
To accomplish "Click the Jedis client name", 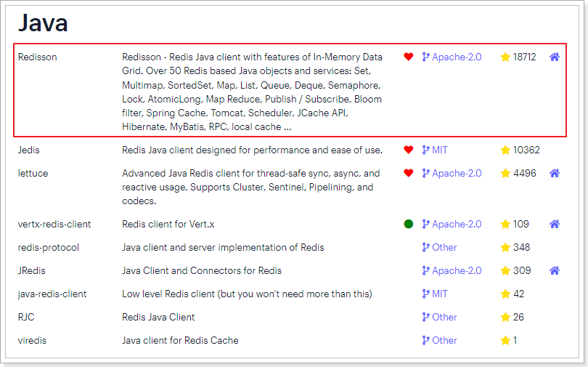I will 28,150.
